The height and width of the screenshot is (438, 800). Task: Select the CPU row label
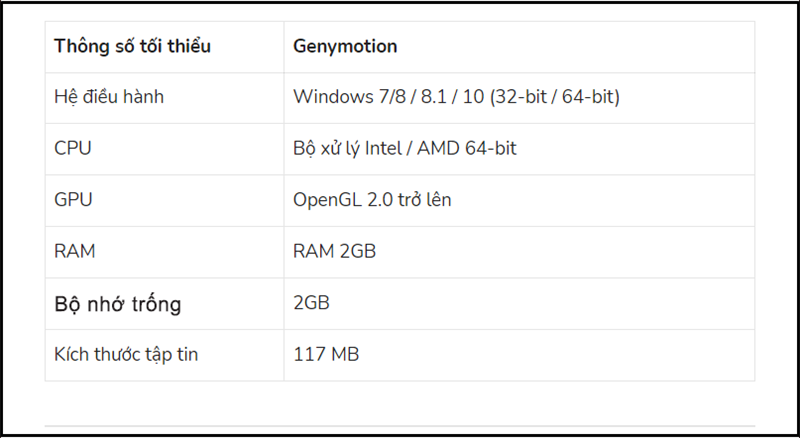74,149
